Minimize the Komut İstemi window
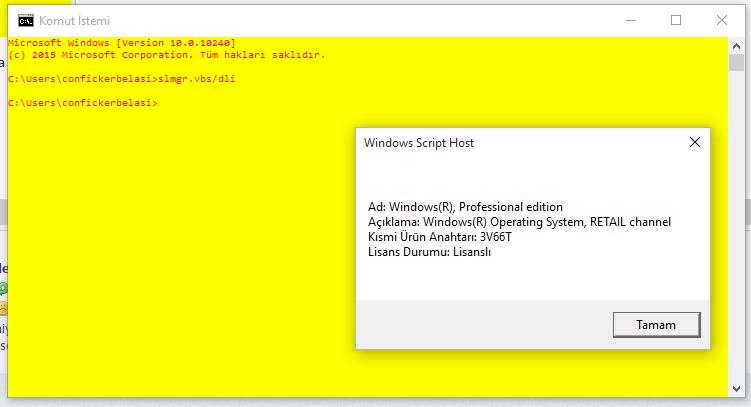Screen dimensions: 751x407 pyautogui.click(x=630, y=20)
